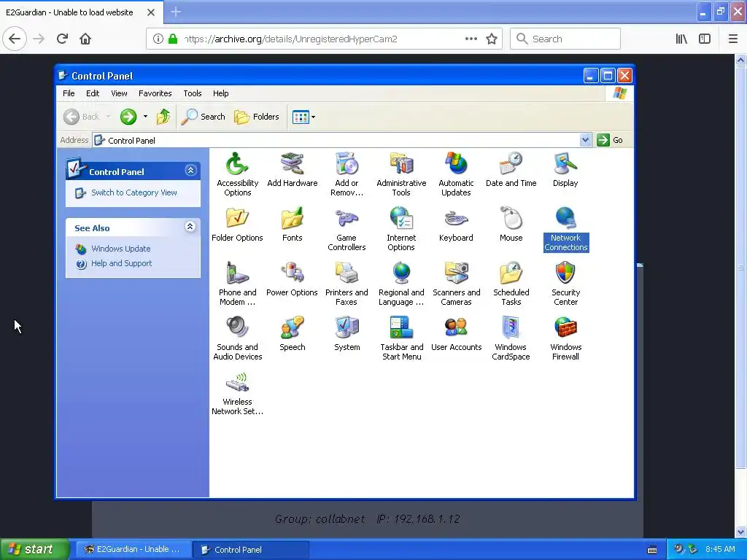The image size is (747, 560).
Task: Open the Help menu in Control Panel
Action: point(220,93)
